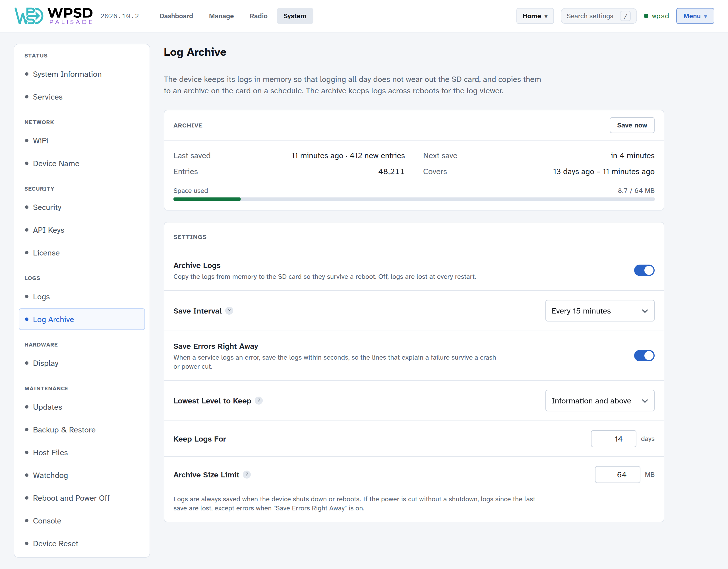Viewport: 728px width, 569px height.
Task: Navigate to Security page
Action: 82,207
